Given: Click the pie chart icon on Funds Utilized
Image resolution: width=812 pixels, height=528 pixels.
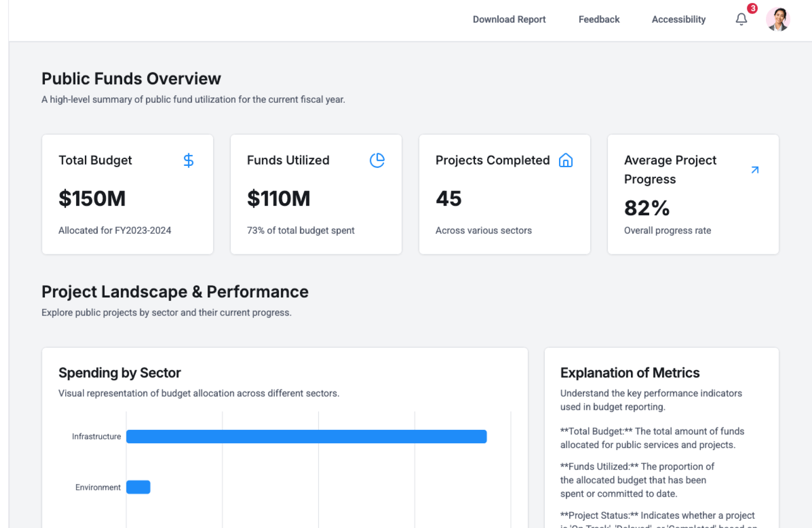Looking at the screenshot, I should pos(377,160).
